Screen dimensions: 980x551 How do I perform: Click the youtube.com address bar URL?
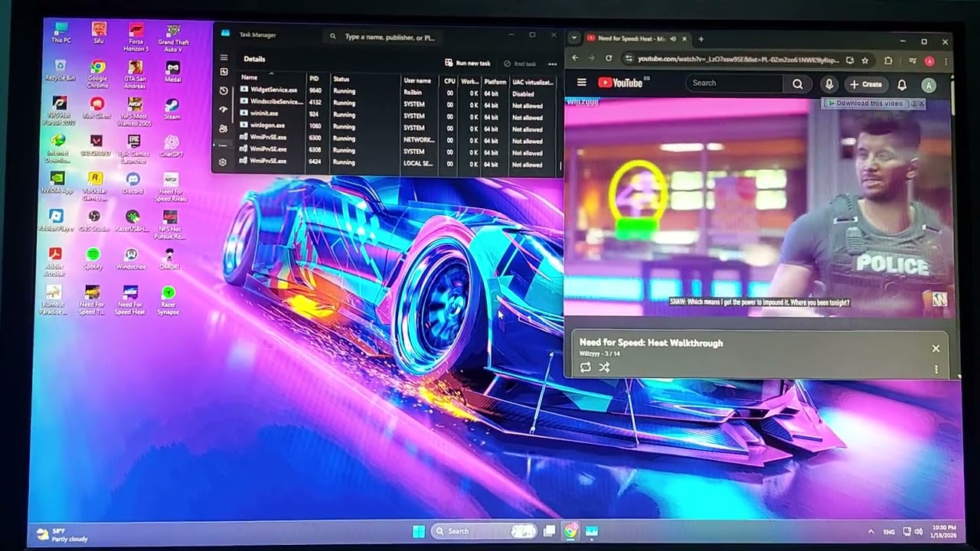coord(738,59)
